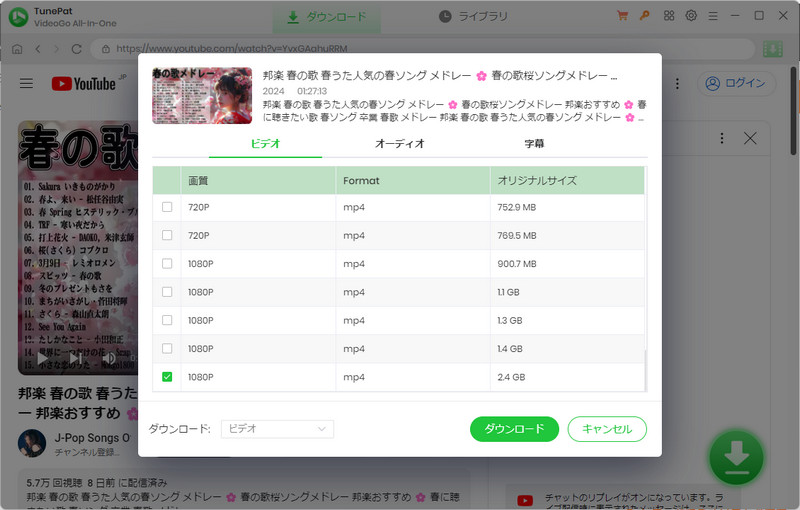Click the TunePat app logo
This screenshot has height=510, width=800.
click(18, 17)
